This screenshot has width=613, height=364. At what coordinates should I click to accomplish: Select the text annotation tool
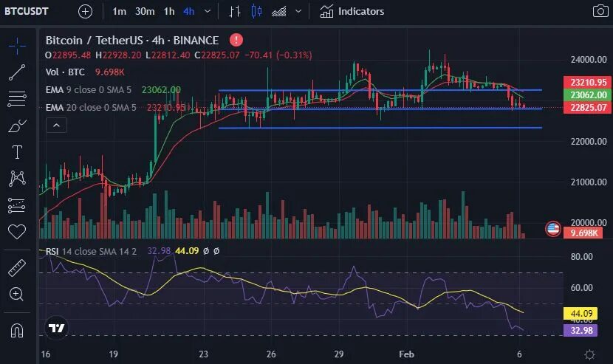17,152
